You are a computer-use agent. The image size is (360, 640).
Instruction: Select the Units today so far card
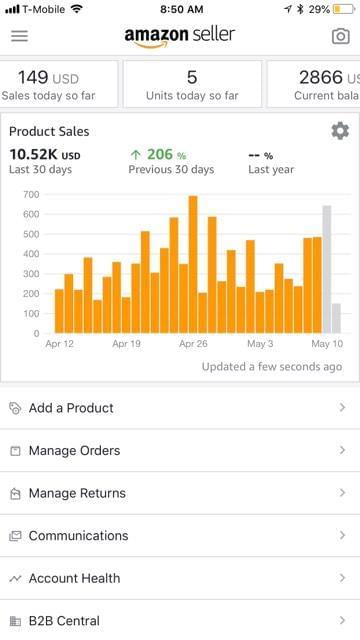[192, 84]
